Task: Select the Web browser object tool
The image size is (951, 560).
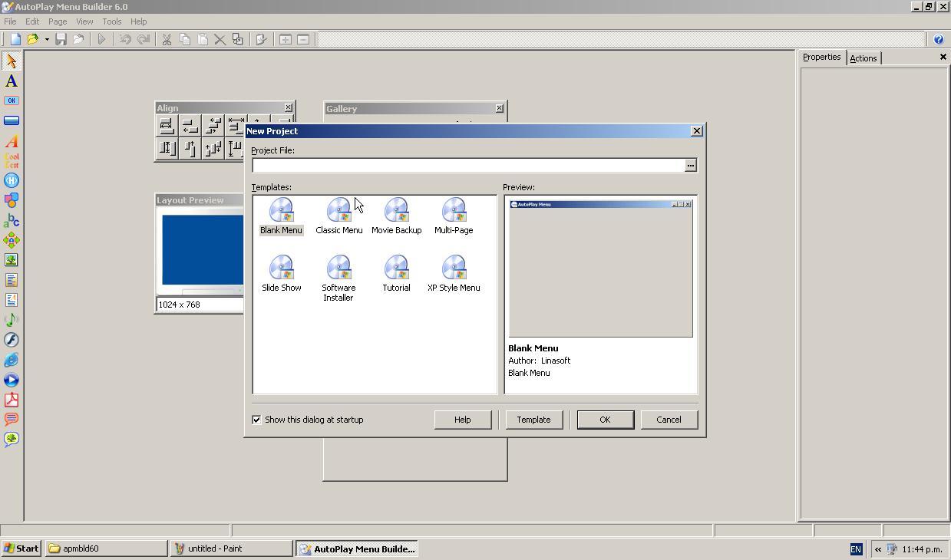Action: point(11,360)
